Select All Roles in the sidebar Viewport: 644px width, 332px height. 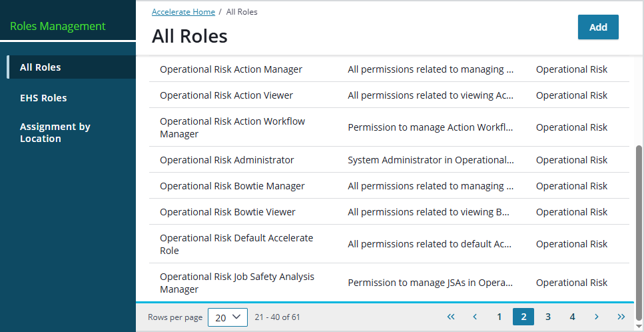coord(41,67)
